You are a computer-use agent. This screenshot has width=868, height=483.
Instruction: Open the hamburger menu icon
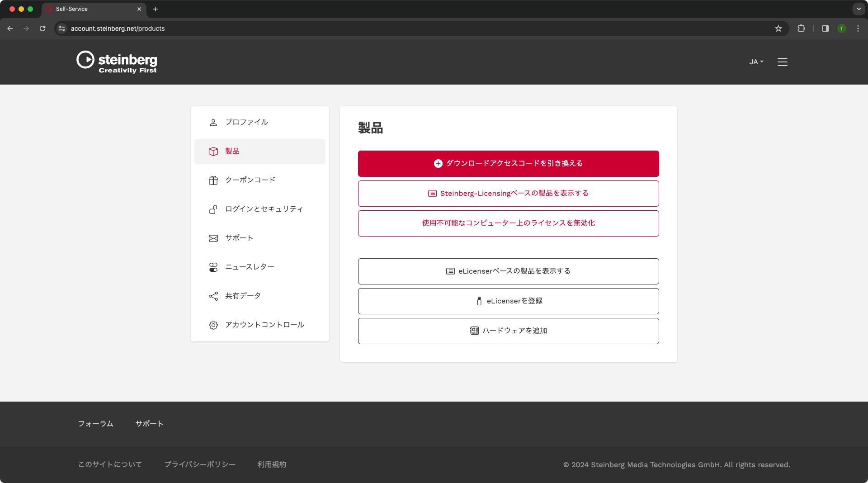pyautogui.click(x=782, y=62)
